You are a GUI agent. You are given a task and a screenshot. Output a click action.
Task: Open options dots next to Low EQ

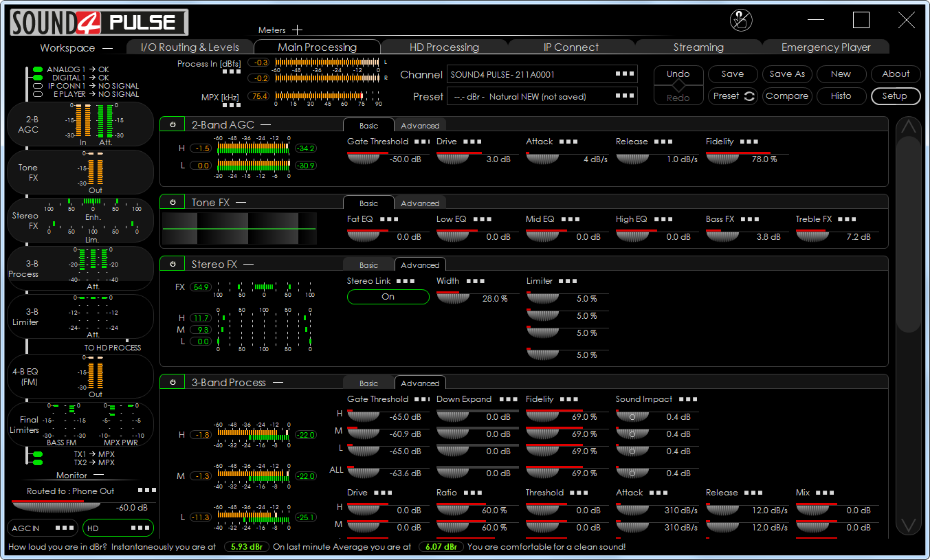click(x=483, y=219)
